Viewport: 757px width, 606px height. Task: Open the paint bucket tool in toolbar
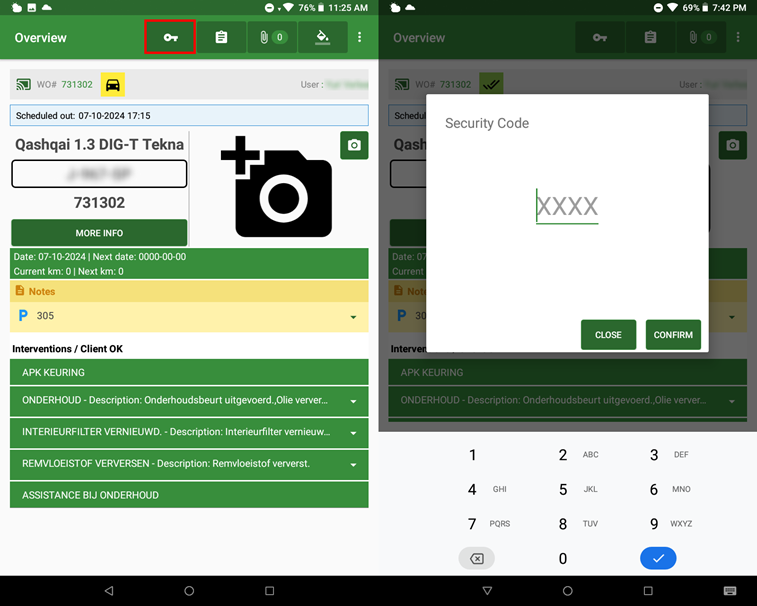[x=322, y=37]
